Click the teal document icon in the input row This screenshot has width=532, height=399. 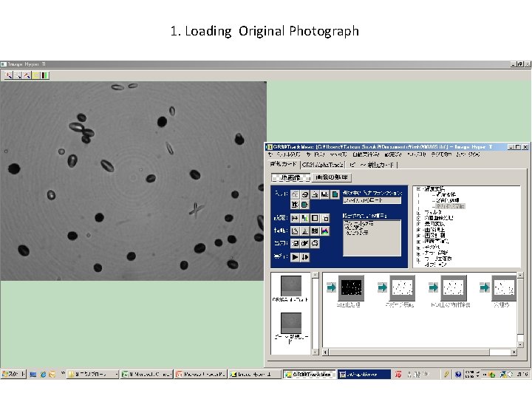335,194
